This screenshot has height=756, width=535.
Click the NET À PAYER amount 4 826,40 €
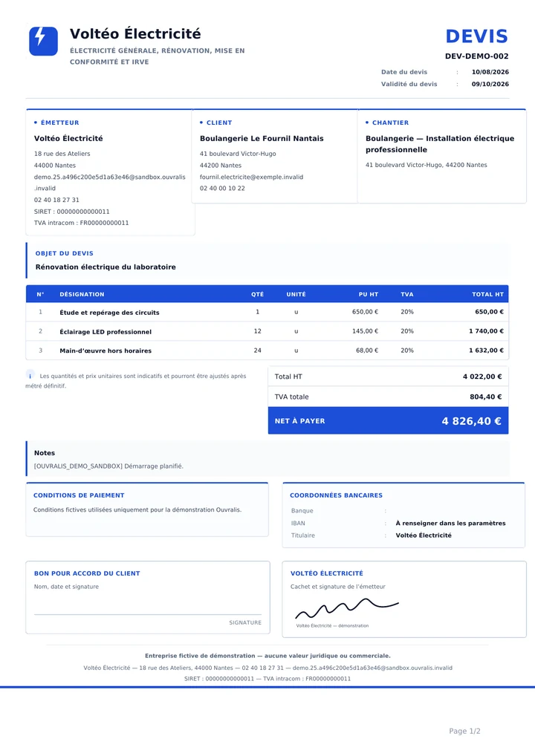click(472, 421)
